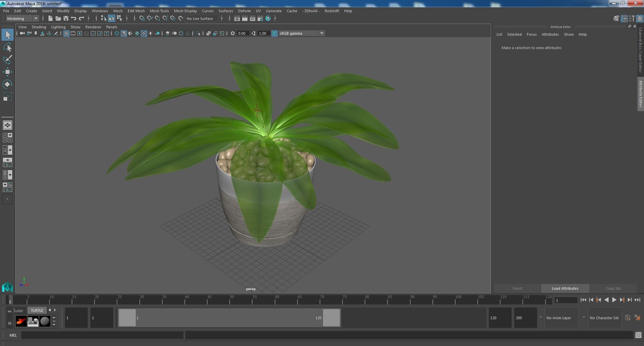The height and width of the screenshot is (346, 644).
Task: Open the Redshift menu
Action: [x=331, y=11]
